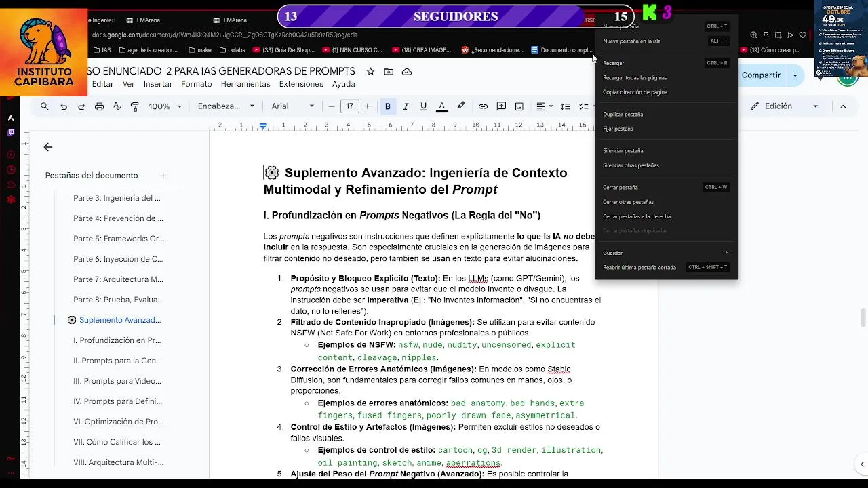Move document using the folder icon
This screenshot has width=868, height=488.
[389, 71]
